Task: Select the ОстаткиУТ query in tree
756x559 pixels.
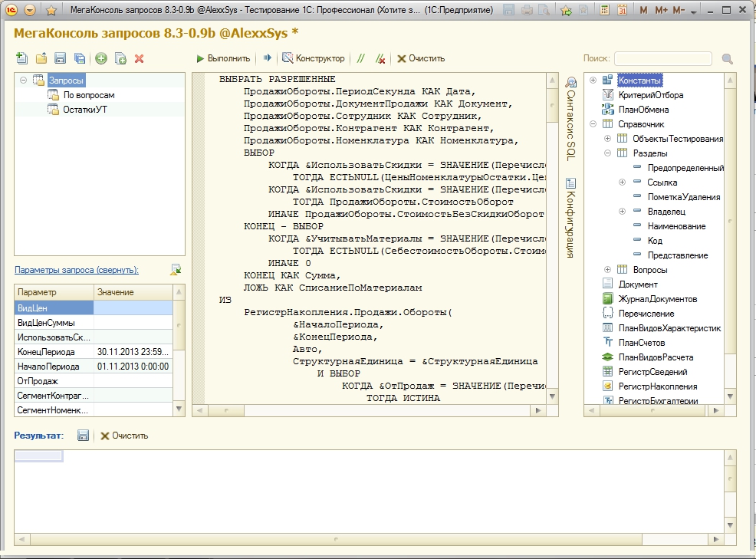Action: pos(84,110)
